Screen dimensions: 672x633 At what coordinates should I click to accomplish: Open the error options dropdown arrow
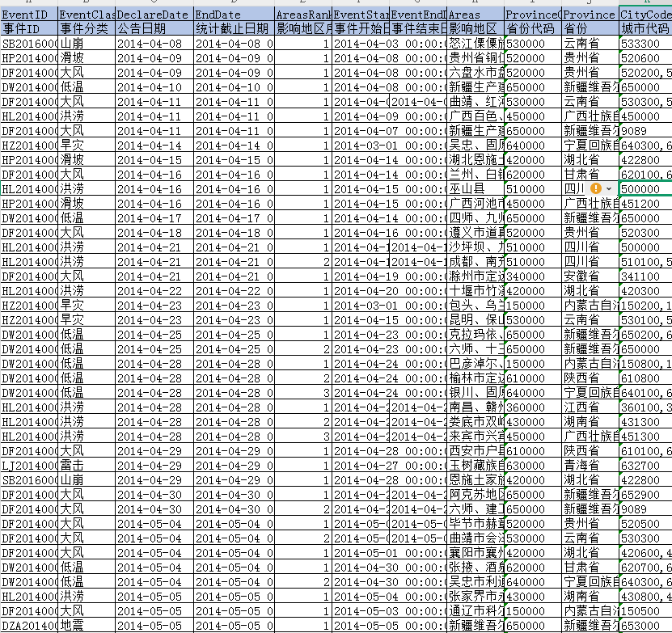(608, 188)
